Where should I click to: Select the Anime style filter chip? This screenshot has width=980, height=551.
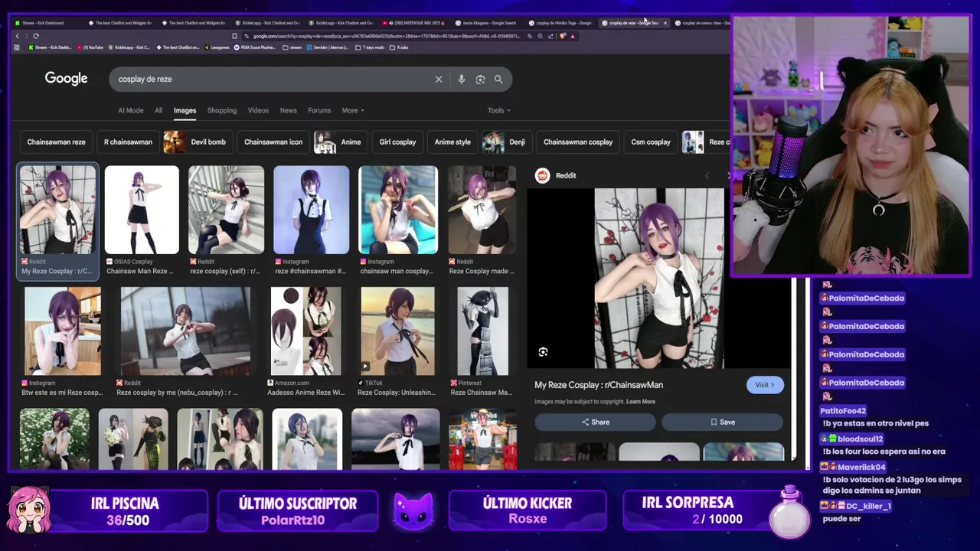click(452, 142)
